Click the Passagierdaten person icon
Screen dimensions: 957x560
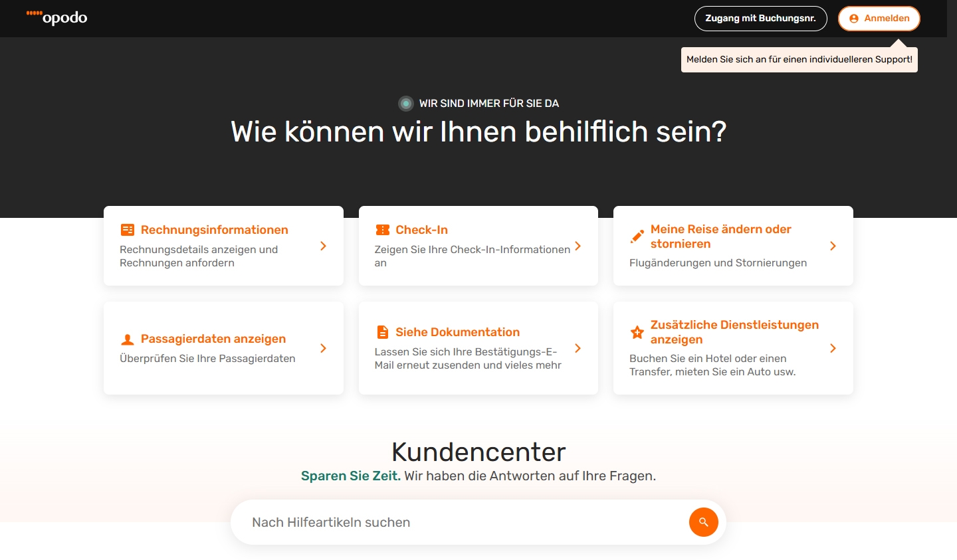pos(127,338)
